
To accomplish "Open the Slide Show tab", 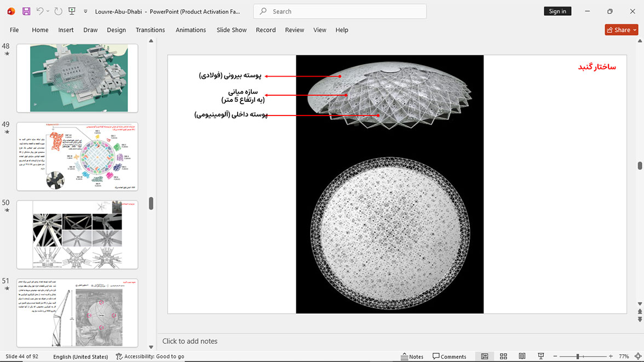I will click(232, 30).
